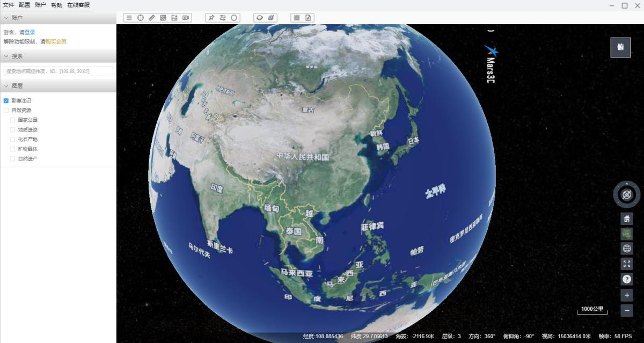Image resolution: width=644 pixels, height=343 pixels.
Task: Click the globe view mode icon
Action: pyautogui.click(x=626, y=249)
